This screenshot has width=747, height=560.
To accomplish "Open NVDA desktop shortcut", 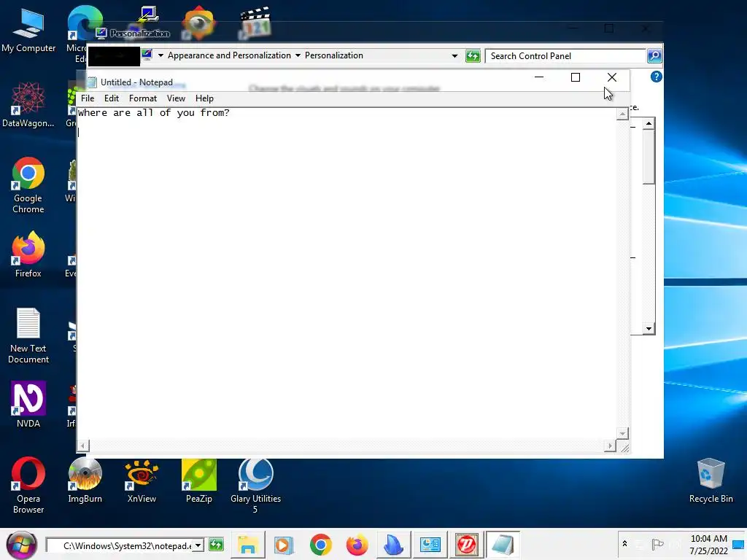I will 28,404.
